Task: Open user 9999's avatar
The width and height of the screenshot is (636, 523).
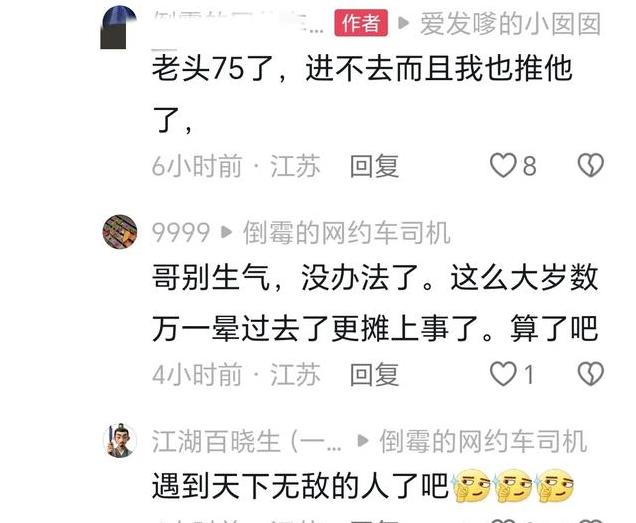Action: coord(119,232)
